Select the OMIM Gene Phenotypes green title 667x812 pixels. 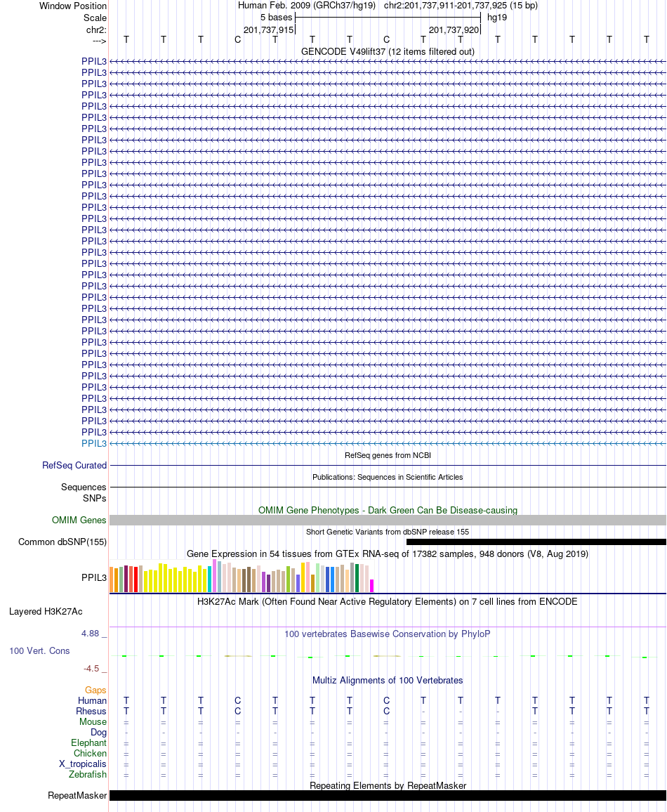coord(388,510)
